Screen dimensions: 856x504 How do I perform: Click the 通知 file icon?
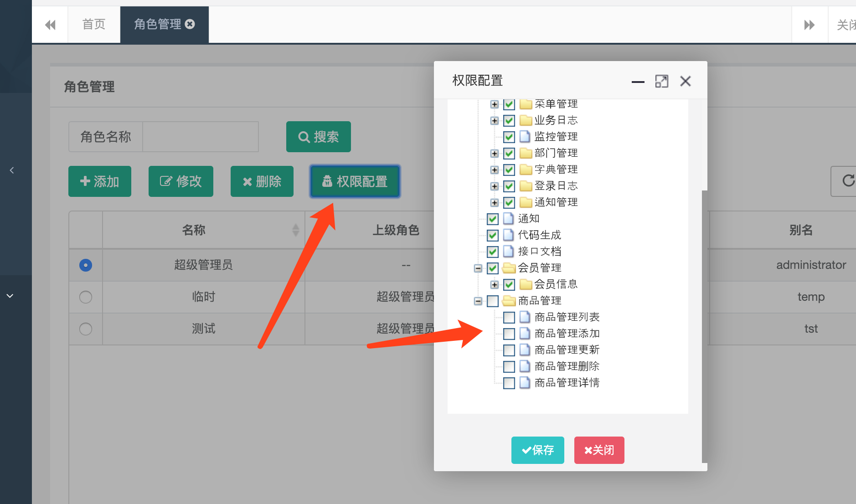coord(509,218)
